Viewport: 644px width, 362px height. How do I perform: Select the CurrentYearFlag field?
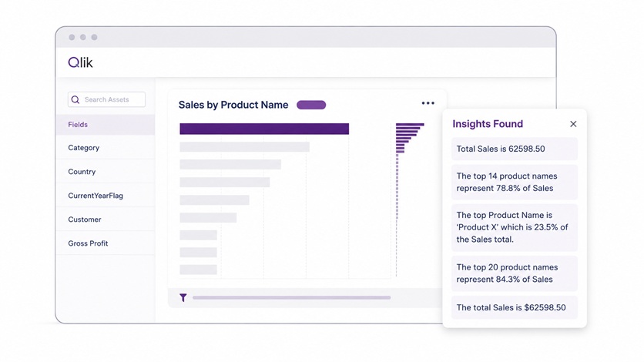[105, 196]
